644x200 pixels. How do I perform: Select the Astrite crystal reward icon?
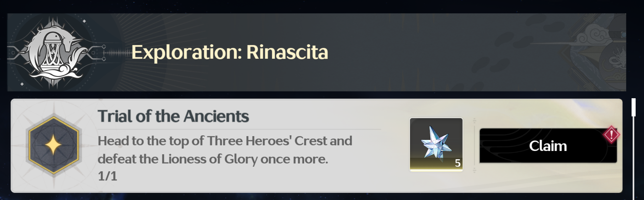[x=436, y=142]
